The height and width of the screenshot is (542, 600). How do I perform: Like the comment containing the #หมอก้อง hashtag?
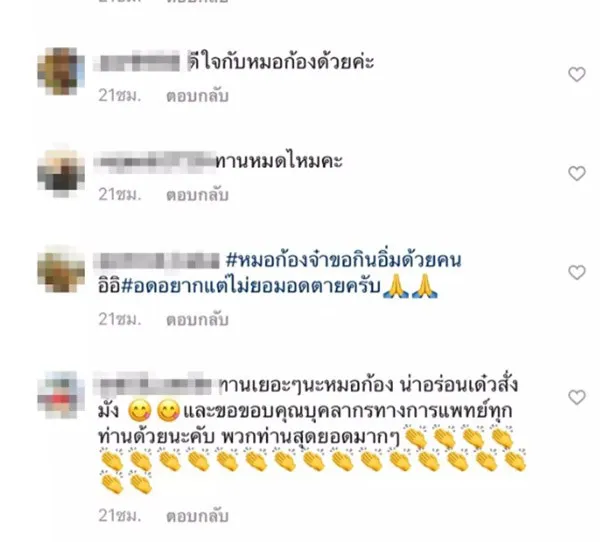tap(577, 273)
